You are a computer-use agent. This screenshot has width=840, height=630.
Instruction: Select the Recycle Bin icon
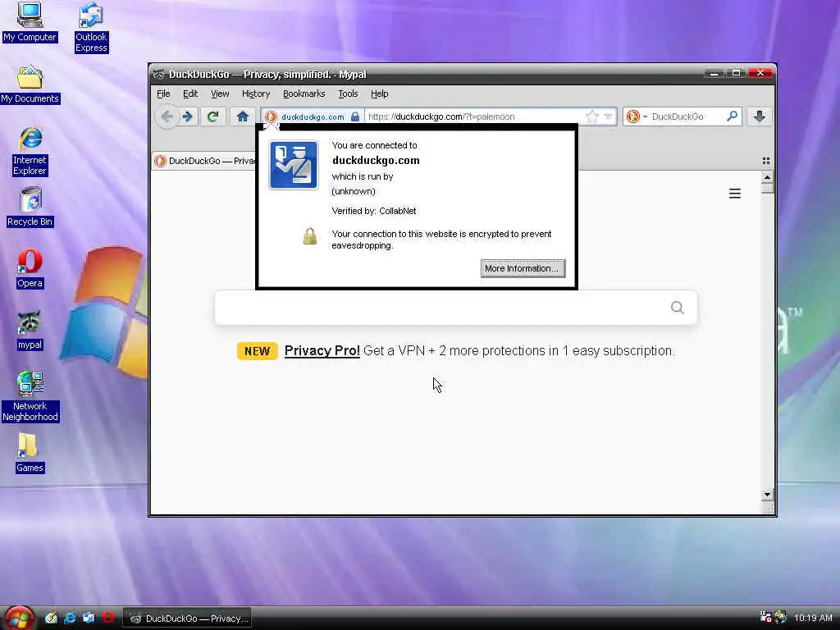[x=30, y=208]
